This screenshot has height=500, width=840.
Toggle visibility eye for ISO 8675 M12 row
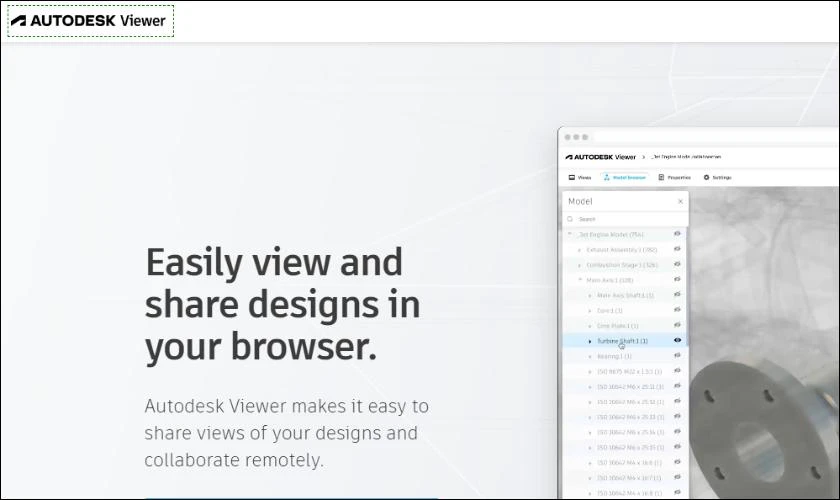pyautogui.click(x=677, y=371)
